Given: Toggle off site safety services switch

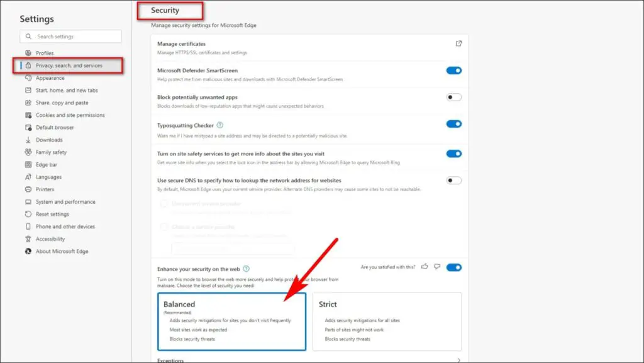Looking at the screenshot, I should point(454,154).
